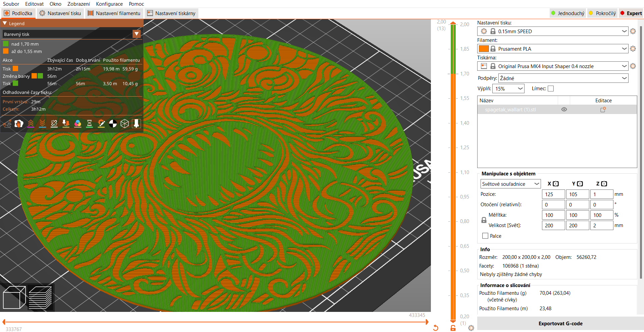Select Jednoduchý mode

[568, 13]
